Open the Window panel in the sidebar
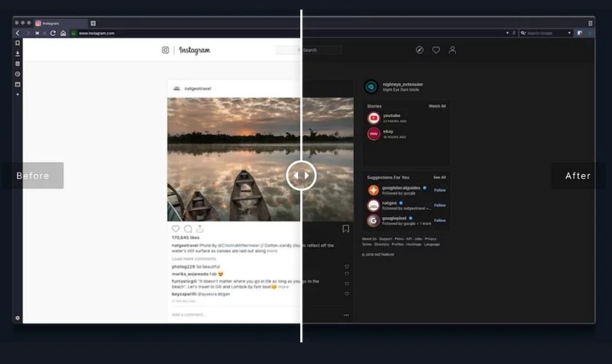The width and height of the screenshot is (612, 364). [17, 84]
